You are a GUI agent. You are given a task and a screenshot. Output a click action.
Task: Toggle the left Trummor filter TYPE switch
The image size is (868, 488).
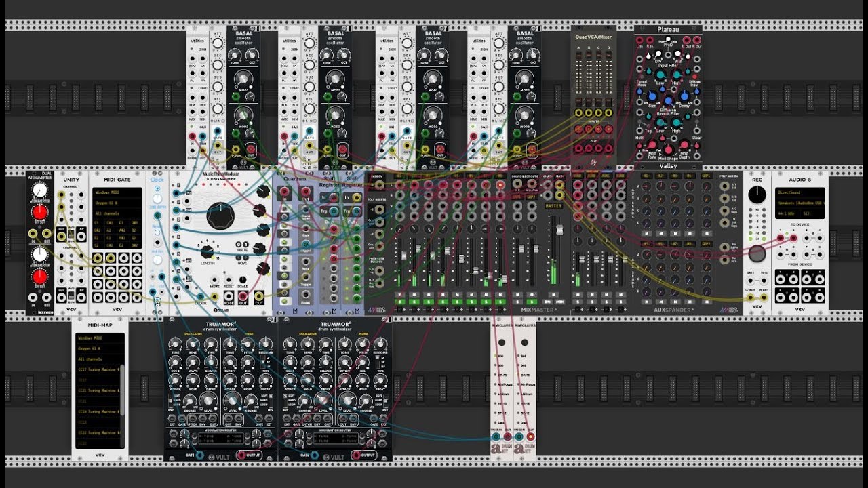(262, 362)
